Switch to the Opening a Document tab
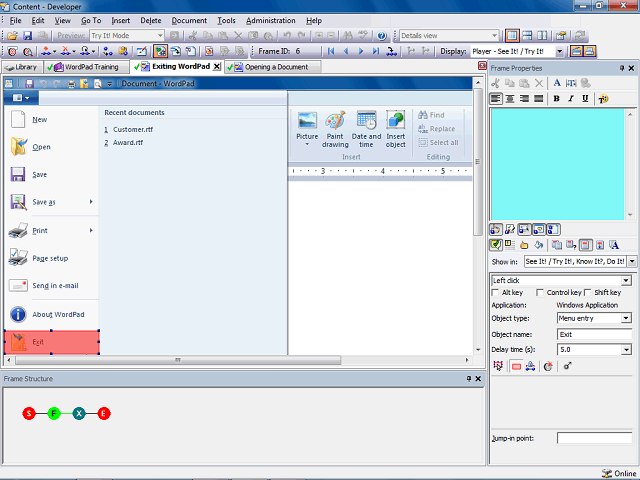640x480 pixels. 273,67
